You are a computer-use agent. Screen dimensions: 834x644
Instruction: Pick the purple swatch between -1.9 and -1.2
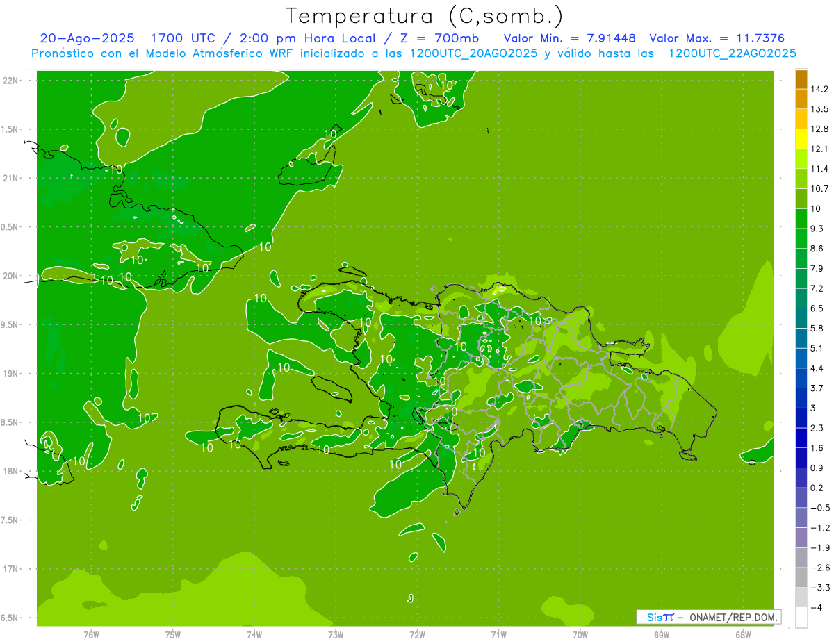tap(801, 538)
